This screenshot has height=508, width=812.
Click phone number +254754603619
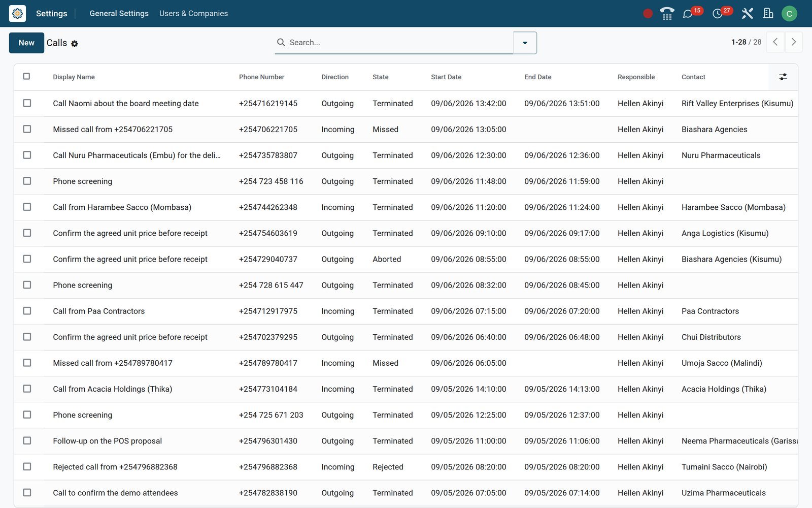pos(268,233)
